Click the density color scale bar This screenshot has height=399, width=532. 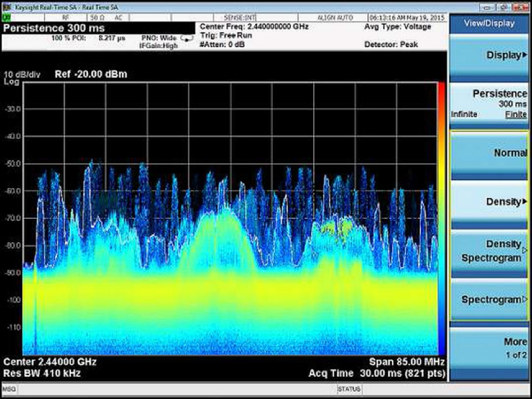442,219
